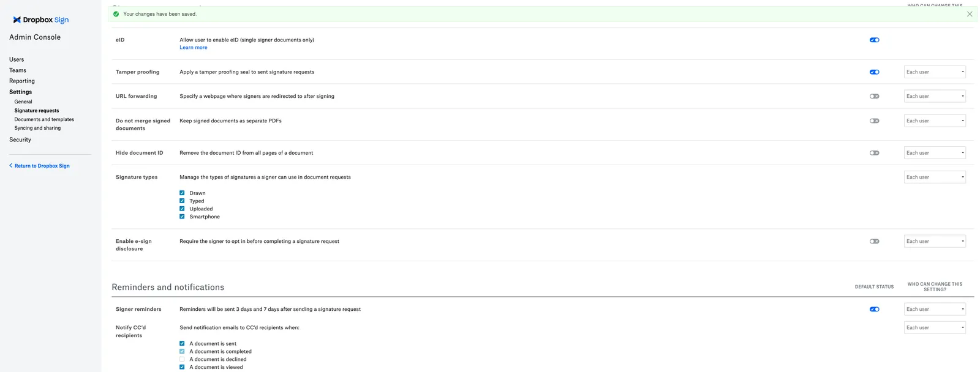Turn on Do not merge signed documents
Viewport: 980px width, 372px height.
pos(874,121)
